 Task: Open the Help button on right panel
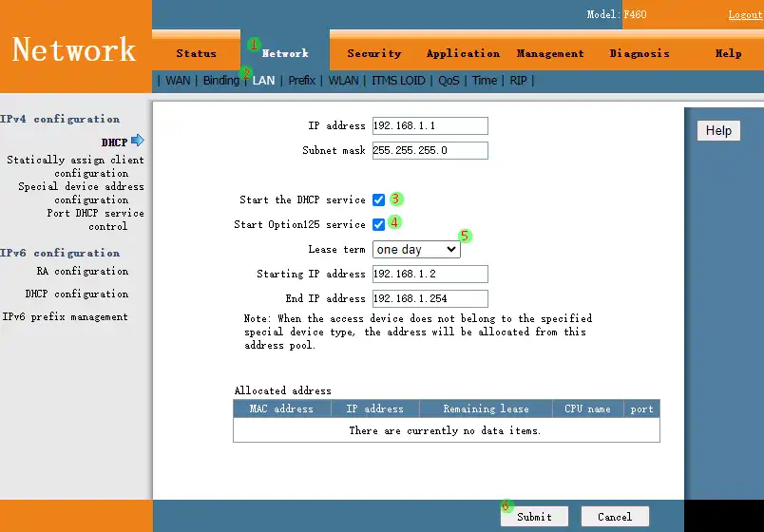tap(718, 130)
